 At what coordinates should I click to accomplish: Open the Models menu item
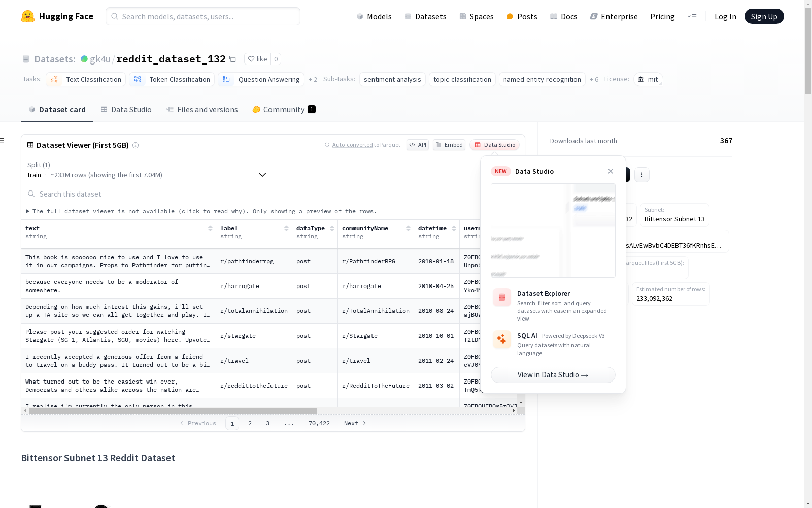[x=374, y=16]
